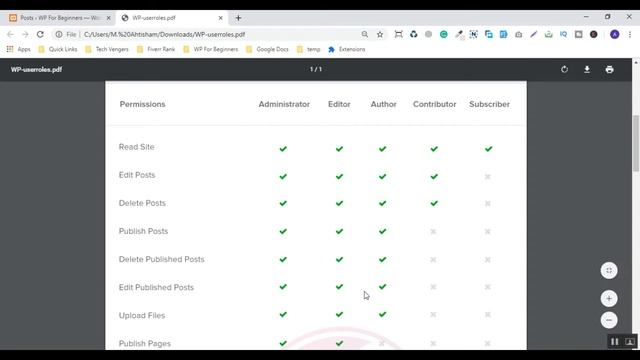Toggle the screen view button beside pause
This screenshot has width=640, height=360.
point(629,342)
